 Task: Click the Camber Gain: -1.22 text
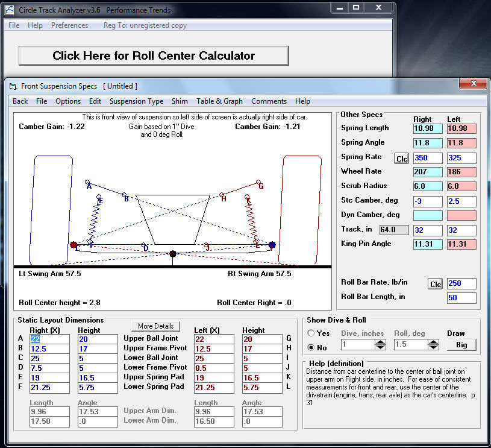[52, 127]
